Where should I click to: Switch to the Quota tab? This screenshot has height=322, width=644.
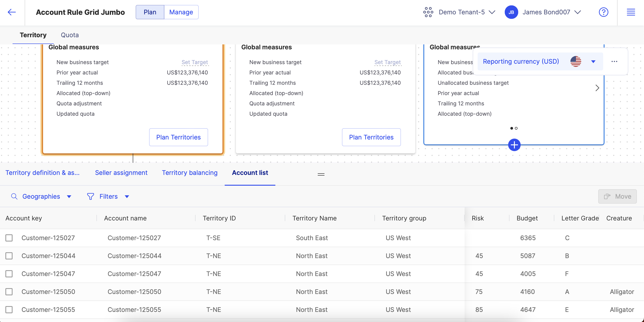tap(70, 35)
